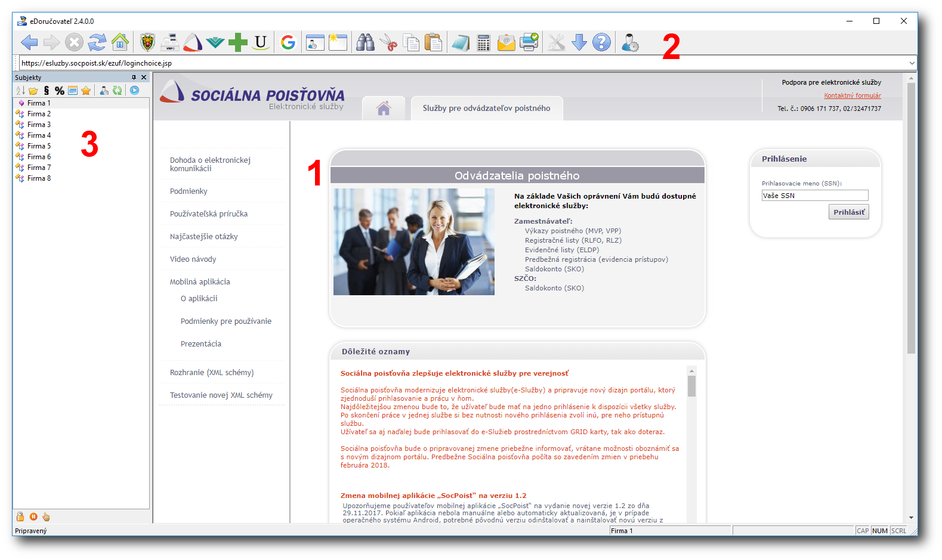Click the Prihlásiť button
Image resolution: width=942 pixels, height=560 pixels.
tap(848, 212)
